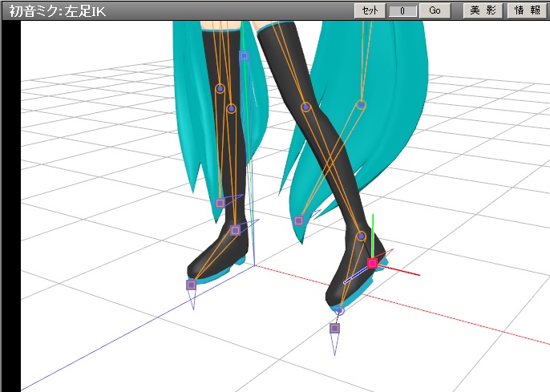Select the square IK marker behind the standing leg's calf
This screenshot has width=550, height=392.
coord(220,203)
